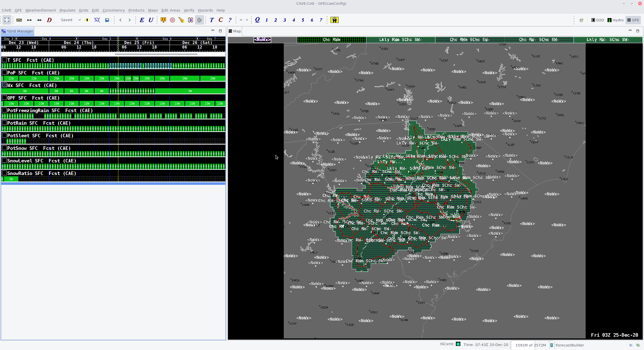Open the Verify menu
Screen dimensions: 644x350
[x=189, y=10]
